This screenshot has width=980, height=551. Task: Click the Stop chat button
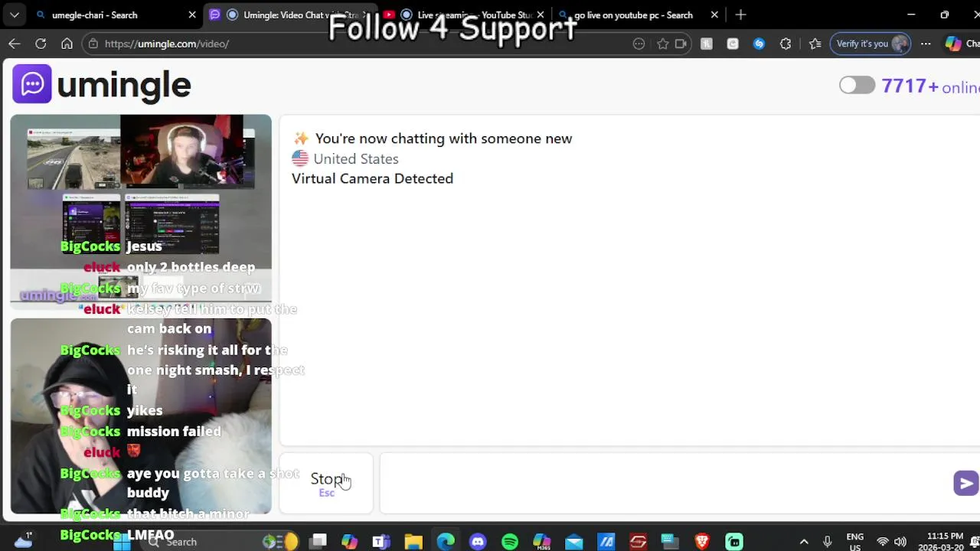[326, 483]
